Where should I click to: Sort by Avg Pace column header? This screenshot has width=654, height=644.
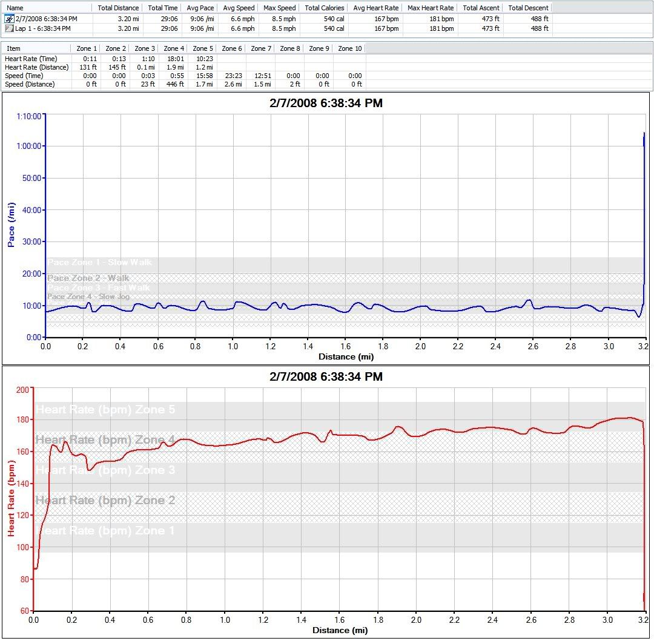(200, 8)
